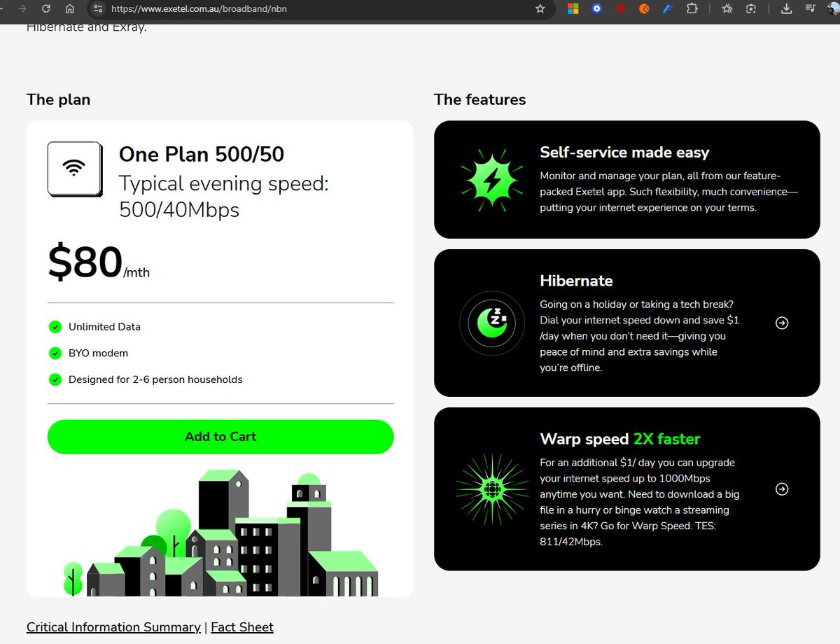Click the $80 price text
Image resolution: width=840 pixels, height=644 pixels.
pos(85,262)
